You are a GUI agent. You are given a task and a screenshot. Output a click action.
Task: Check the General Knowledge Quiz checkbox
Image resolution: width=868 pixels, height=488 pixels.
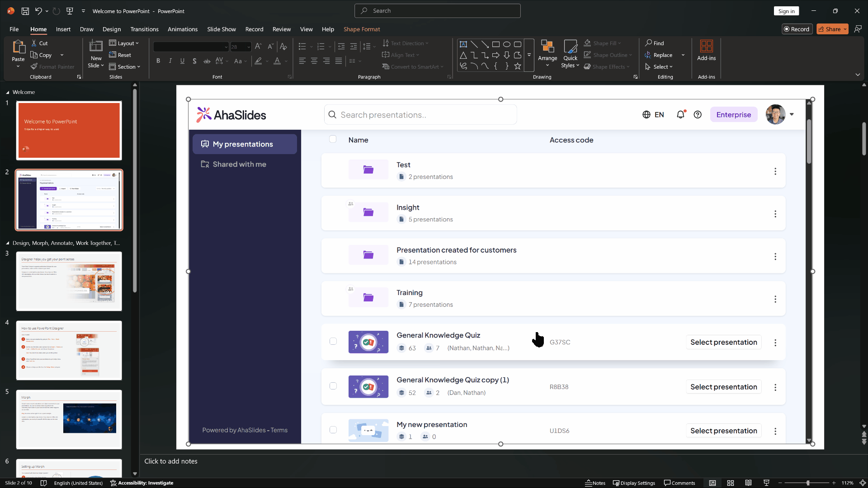pos(333,342)
